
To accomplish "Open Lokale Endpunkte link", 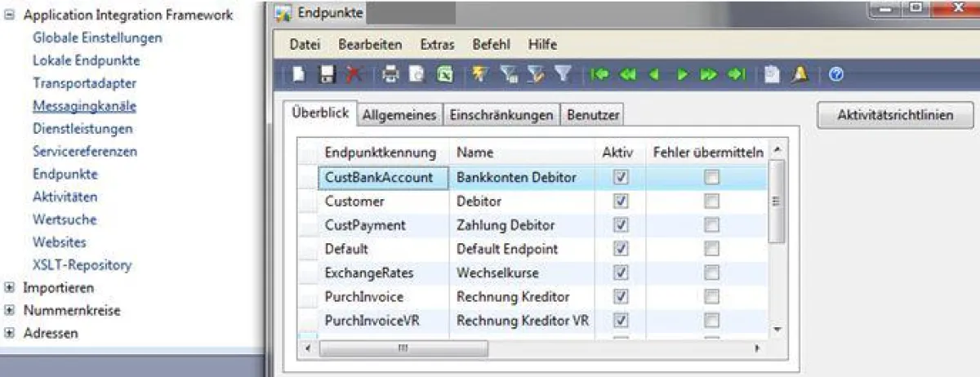I will pos(86,60).
